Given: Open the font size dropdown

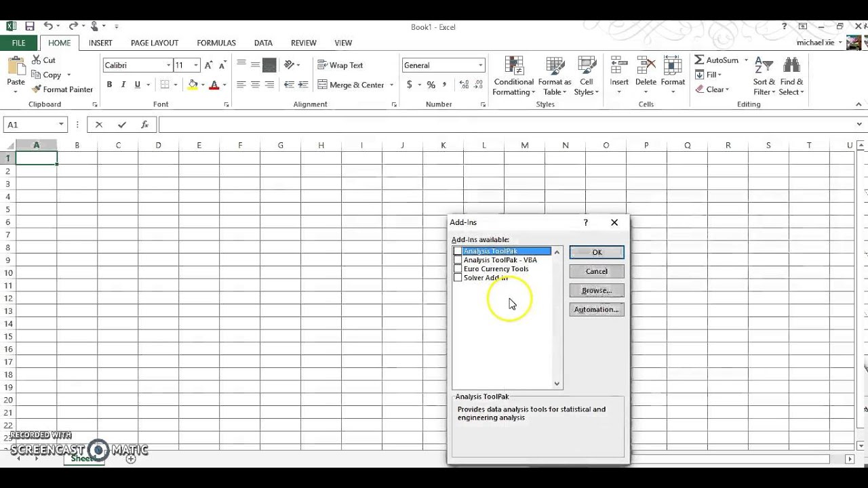Looking at the screenshot, I should [x=196, y=65].
